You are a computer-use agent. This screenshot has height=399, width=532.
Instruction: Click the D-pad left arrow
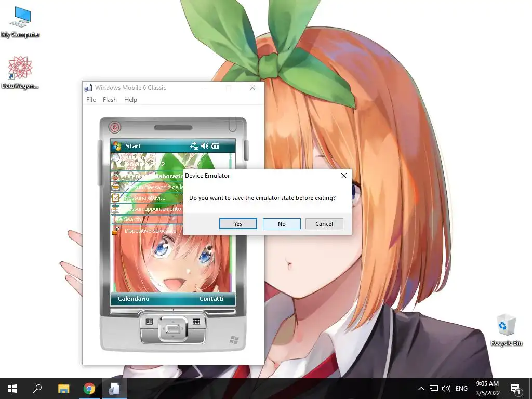(163, 329)
